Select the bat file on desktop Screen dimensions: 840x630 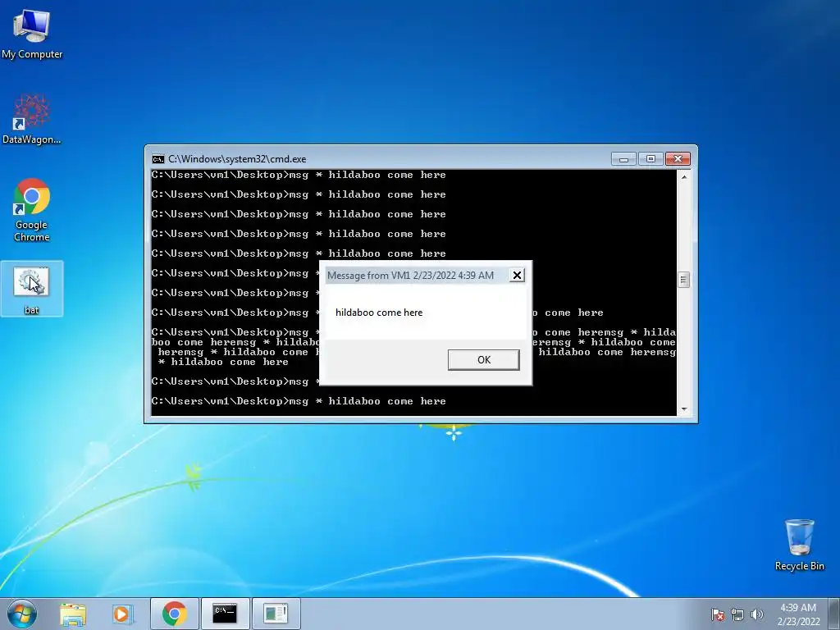pyautogui.click(x=32, y=290)
